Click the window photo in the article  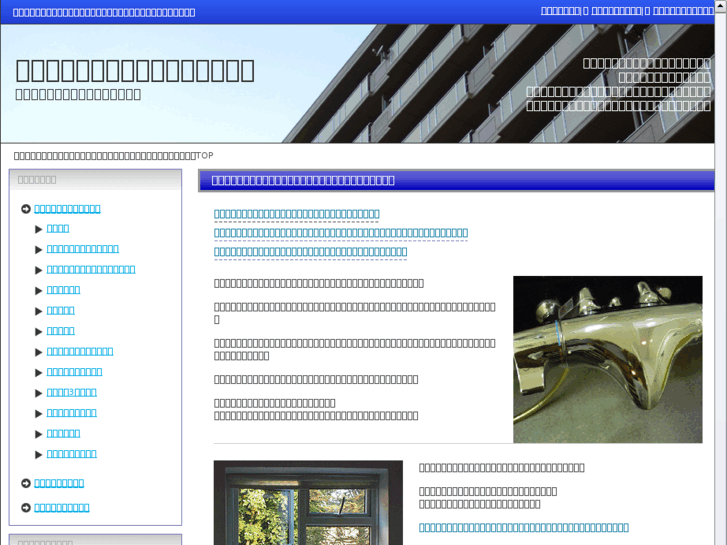coord(308,503)
